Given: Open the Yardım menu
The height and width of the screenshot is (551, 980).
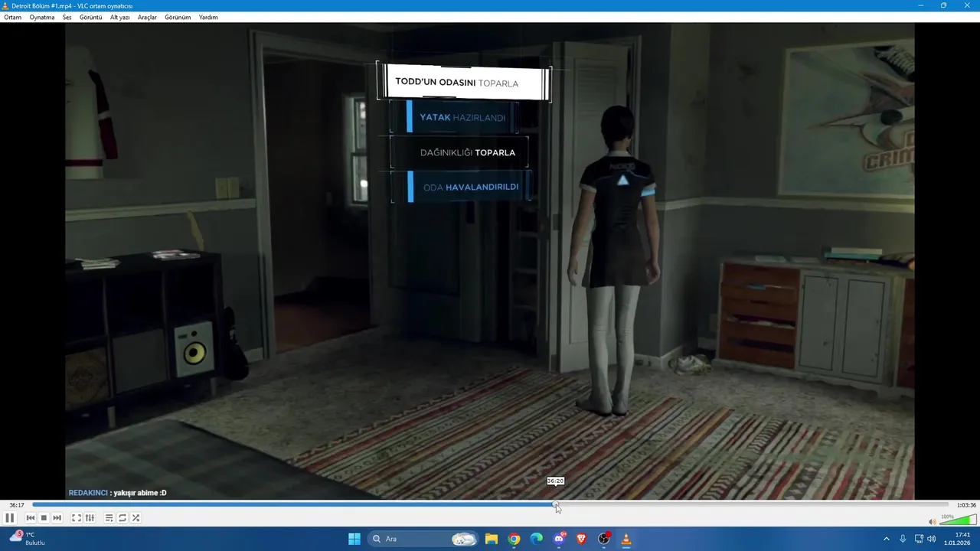Looking at the screenshot, I should [x=208, y=17].
